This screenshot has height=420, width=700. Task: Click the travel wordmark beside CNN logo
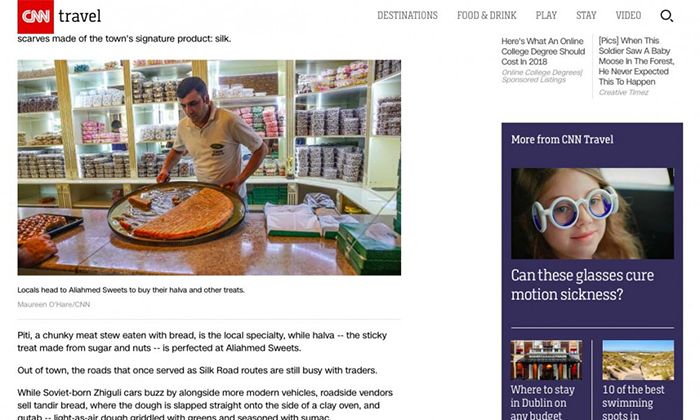pyautogui.click(x=79, y=16)
